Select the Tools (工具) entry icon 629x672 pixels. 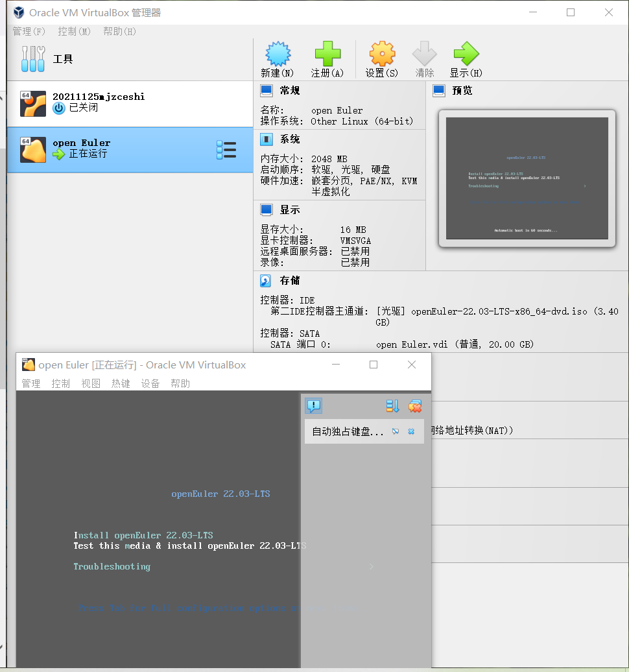33,59
